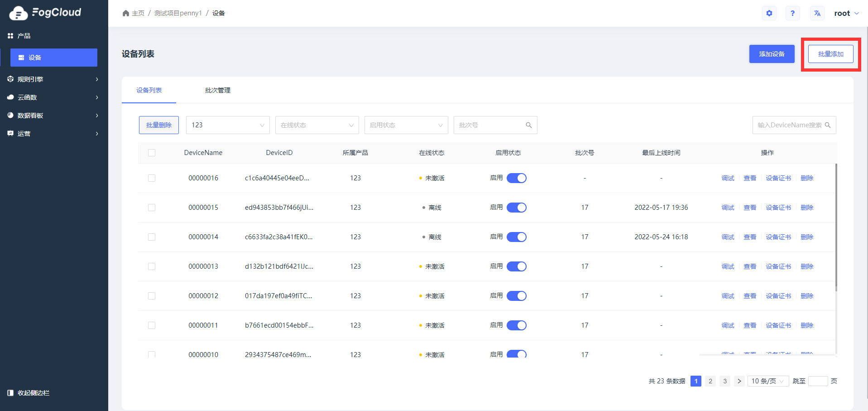The height and width of the screenshot is (411, 868).
Task: Open 设备证书 for device 00000014
Action: pyautogui.click(x=778, y=237)
